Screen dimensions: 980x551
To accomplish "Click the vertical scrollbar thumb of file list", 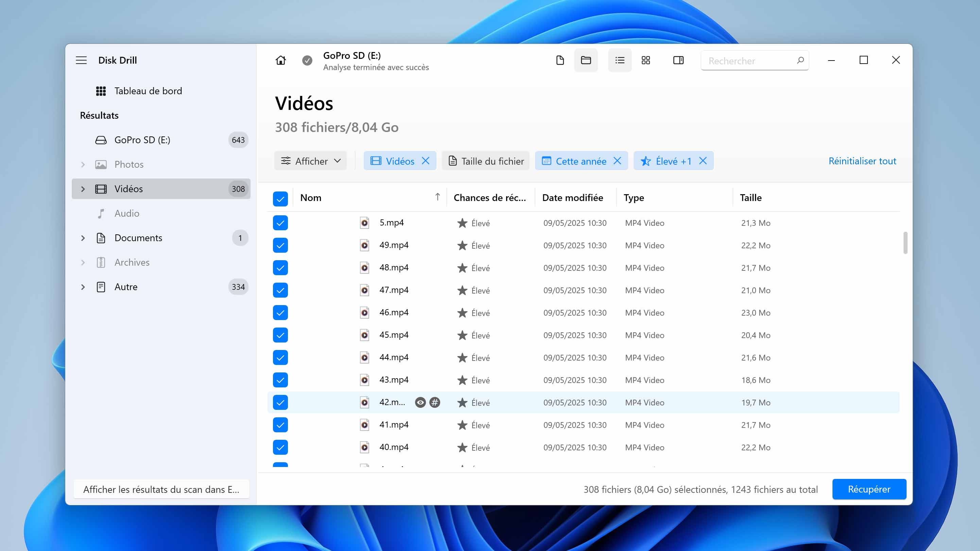I will pos(906,243).
